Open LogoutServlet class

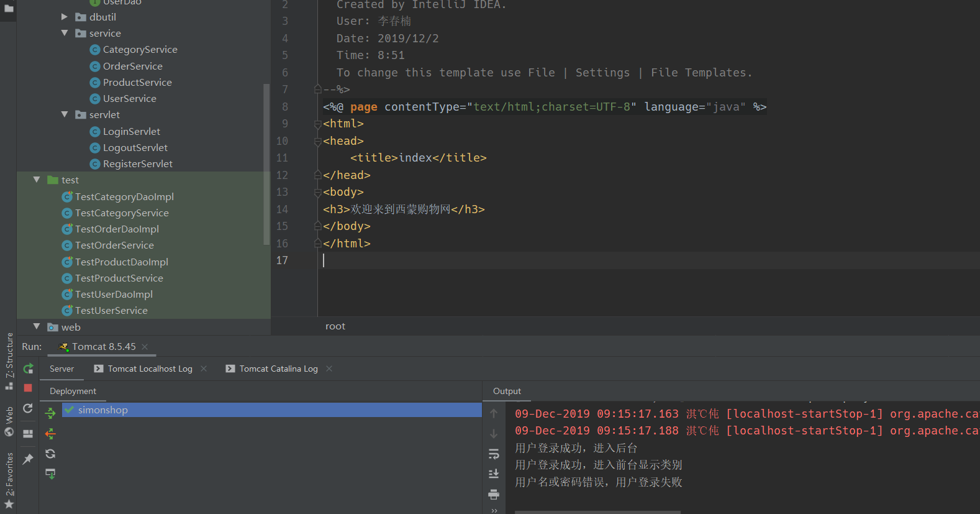click(x=135, y=147)
